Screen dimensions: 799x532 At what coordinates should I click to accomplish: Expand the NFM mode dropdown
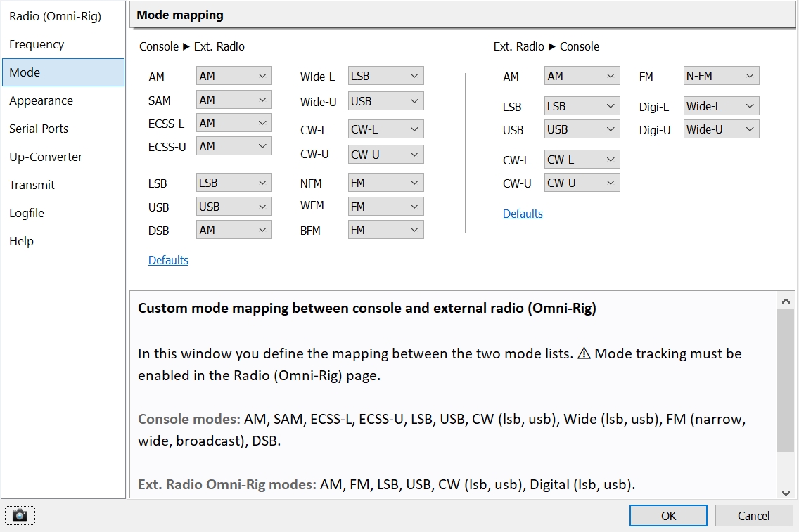pyautogui.click(x=385, y=183)
